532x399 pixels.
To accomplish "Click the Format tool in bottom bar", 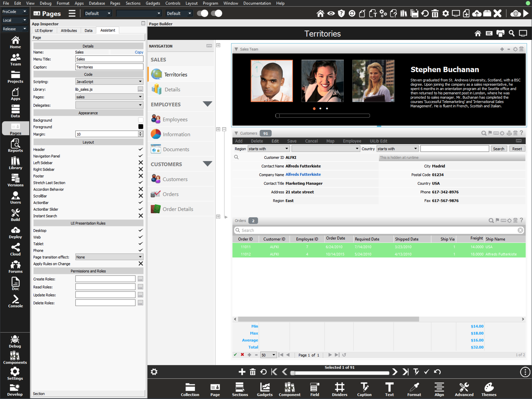I will [414, 389].
